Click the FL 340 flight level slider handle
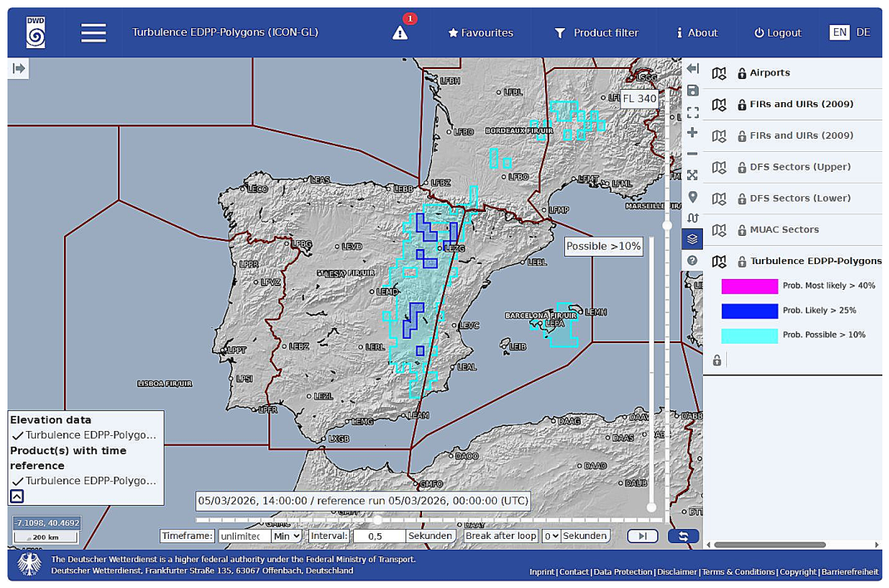The image size is (889, 588). point(667,225)
